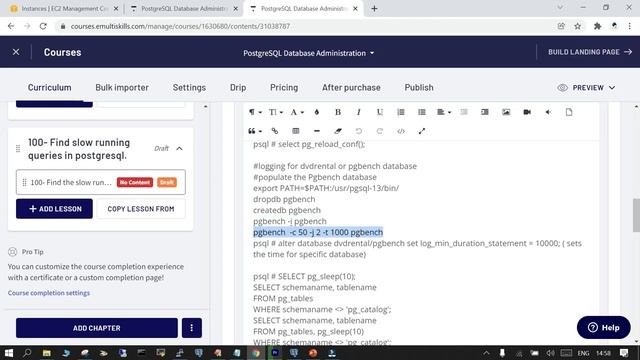Open Course completion settings link
The width and height of the screenshot is (640, 360).
click(49, 293)
